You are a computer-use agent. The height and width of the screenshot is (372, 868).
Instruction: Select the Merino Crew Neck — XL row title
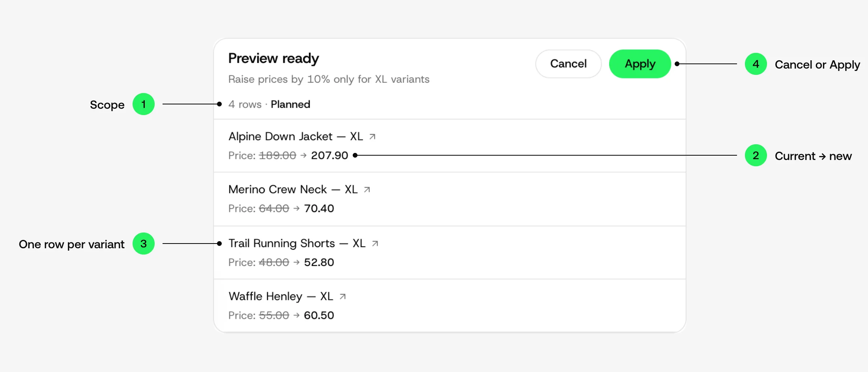click(x=293, y=190)
